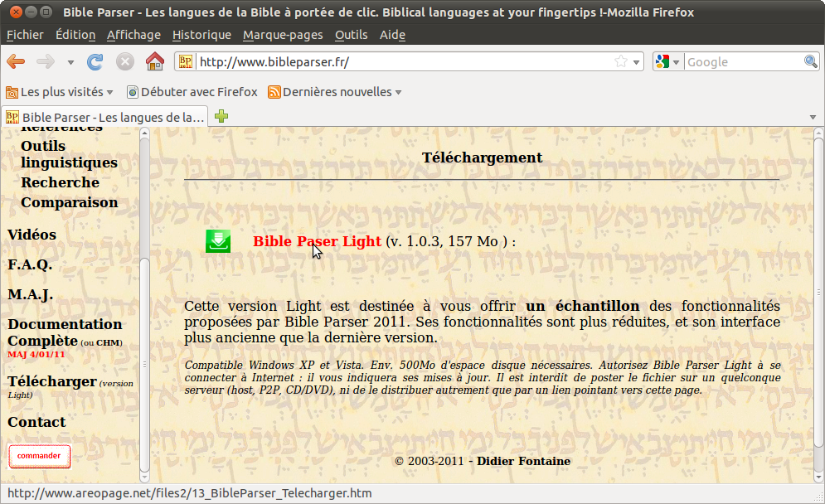Open the Les plus visités bookmarks folder
Image resolution: width=825 pixels, height=504 pixels.
60,92
